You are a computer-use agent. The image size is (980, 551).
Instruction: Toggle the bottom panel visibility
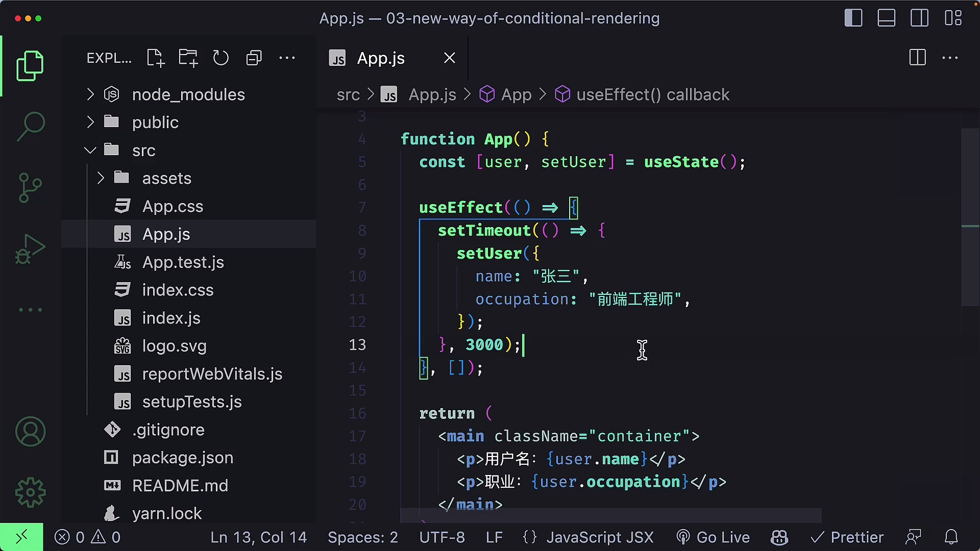pos(887,18)
